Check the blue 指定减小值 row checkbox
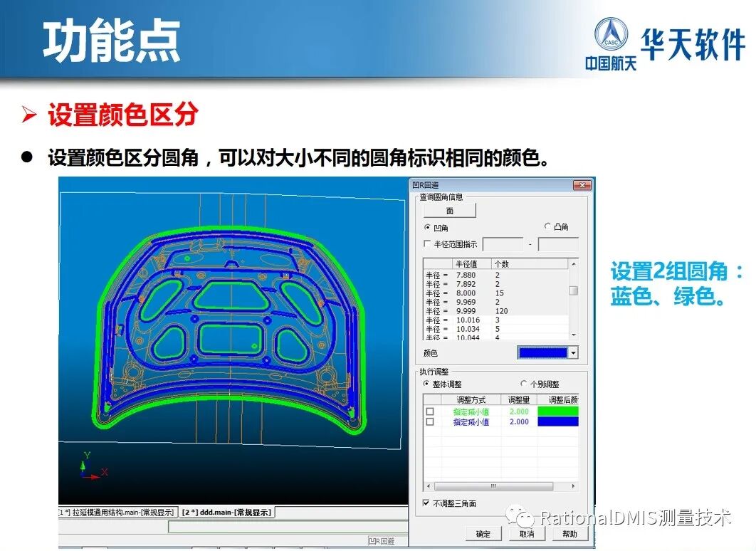This screenshot has height=551, width=756. click(428, 421)
